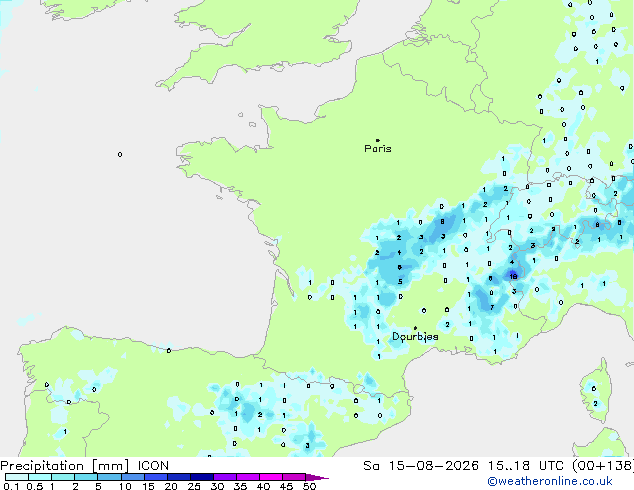Click the ICON model name label
The width and height of the screenshot is (634, 490).
pos(153,466)
